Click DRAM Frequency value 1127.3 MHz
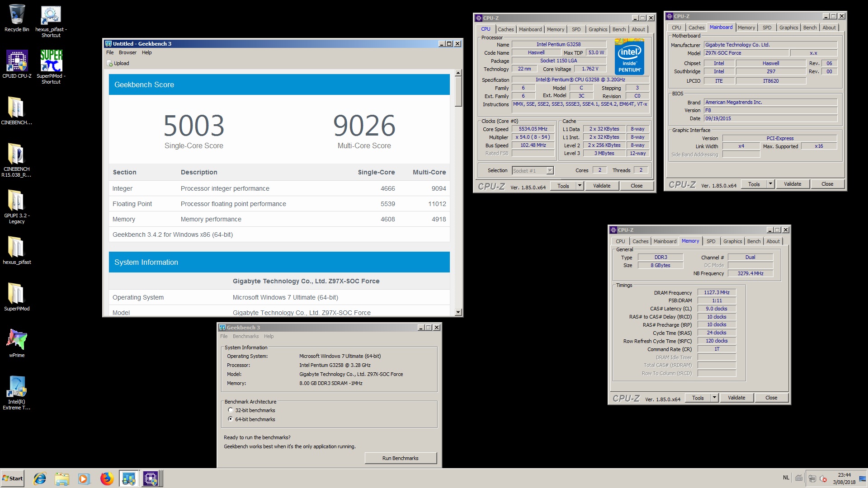868x488 pixels. point(717,293)
